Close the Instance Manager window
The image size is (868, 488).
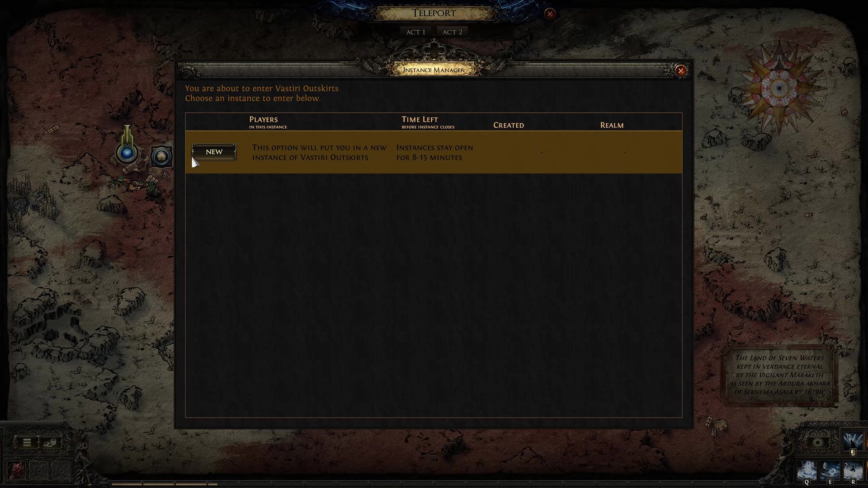tap(680, 70)
